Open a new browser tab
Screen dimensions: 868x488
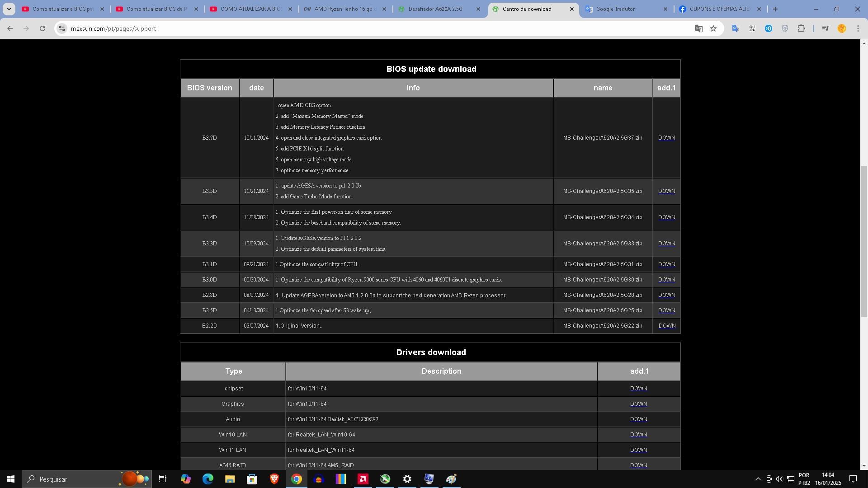pyautogui.click(x=775, y=9)
